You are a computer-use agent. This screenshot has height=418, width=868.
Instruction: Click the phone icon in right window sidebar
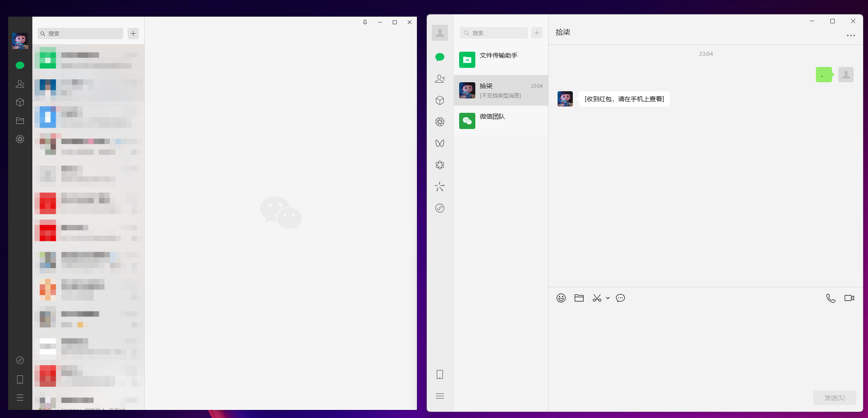[x=440, y=374]
